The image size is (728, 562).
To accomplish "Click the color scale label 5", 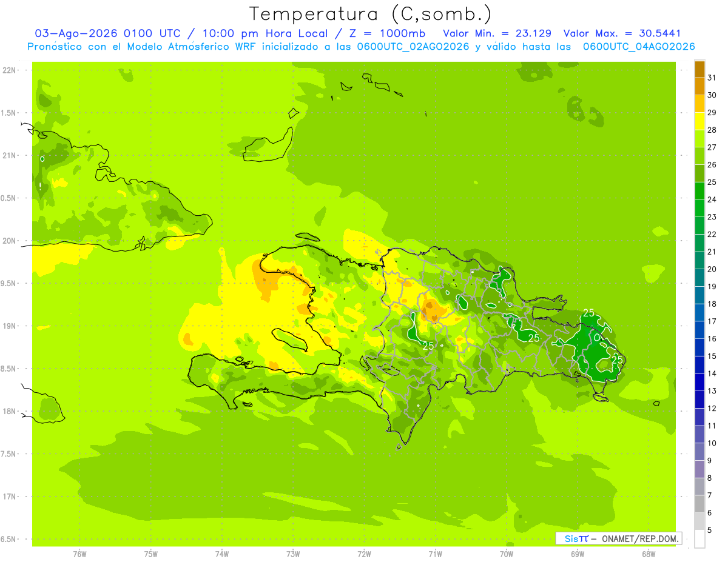I will 710,530.
